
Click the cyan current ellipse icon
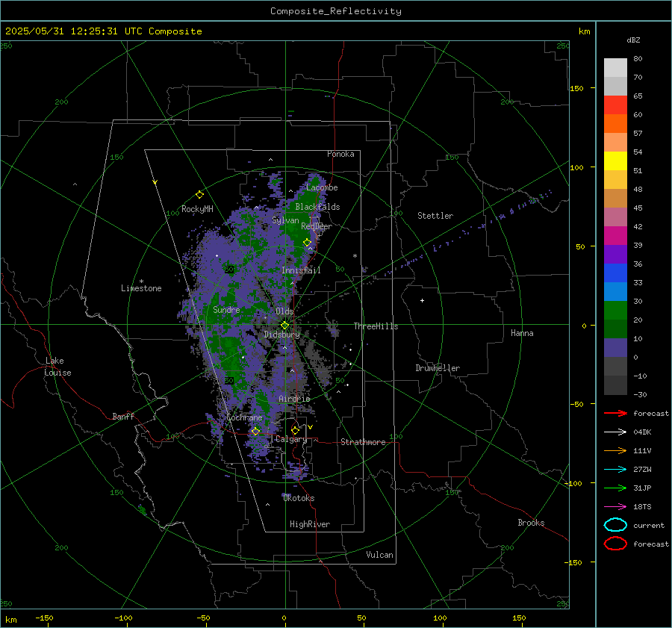point(615,525)
